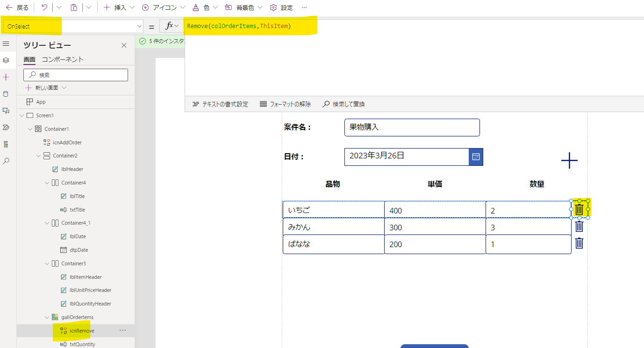644x348 pixels.
Task: Click the hamburger menu icon in left rail
Action: [6, 43]
